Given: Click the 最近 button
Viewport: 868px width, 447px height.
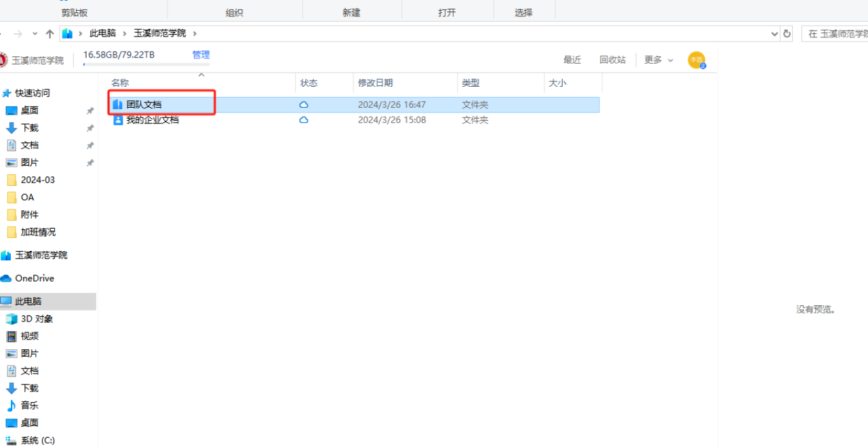Looking at the screenshot, I should (x=572, y=60).
